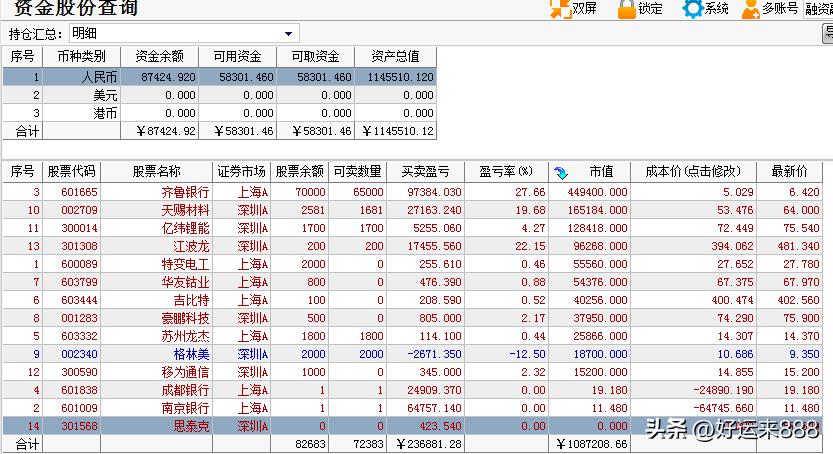This screenshot has width=833, height=454.
Task: Select the 苏州龙杰 stock row
Action: point(412,337)
